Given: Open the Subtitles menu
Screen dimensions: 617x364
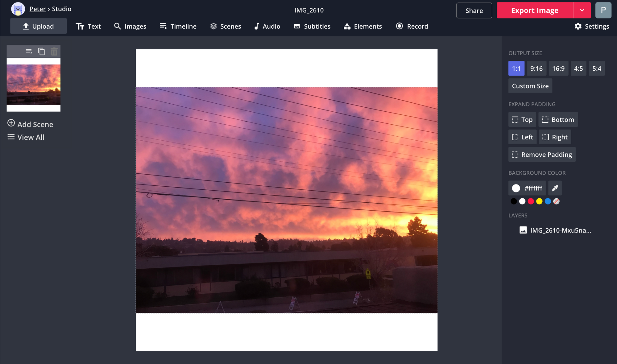Looking at the screenshot, I should pos(312,26).
